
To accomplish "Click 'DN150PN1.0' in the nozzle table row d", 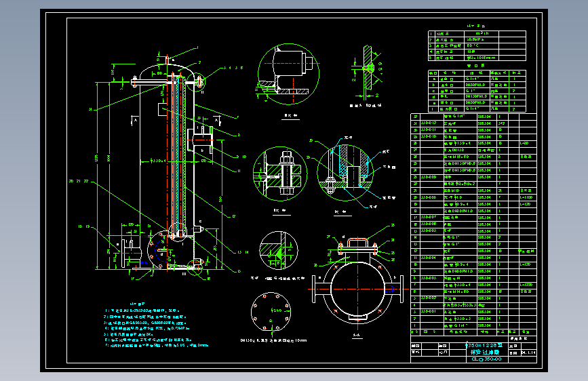I will coord(475,97).
